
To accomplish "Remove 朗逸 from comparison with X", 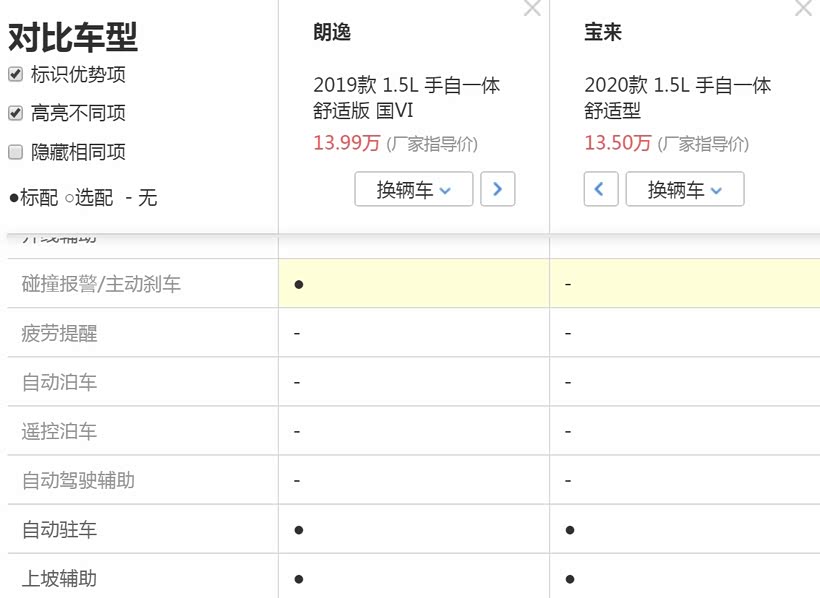I will (x=532, y=9).
